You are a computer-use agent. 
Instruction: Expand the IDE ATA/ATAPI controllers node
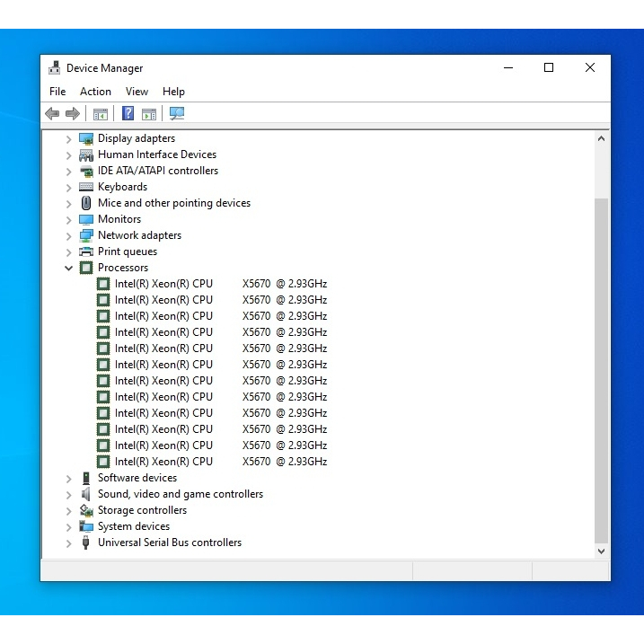point(68,172)
